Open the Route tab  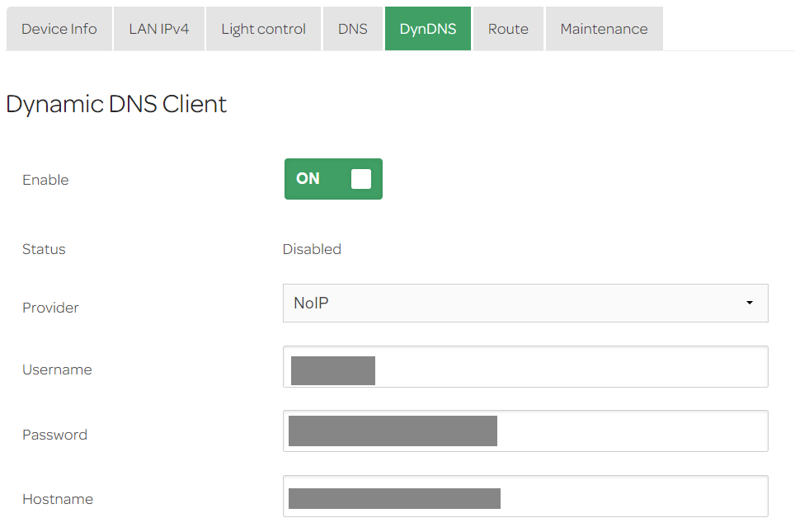click(508, 29)
